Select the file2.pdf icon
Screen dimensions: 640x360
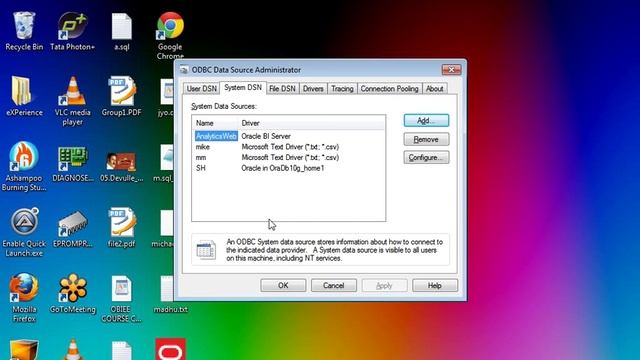[x=121, y=228]
